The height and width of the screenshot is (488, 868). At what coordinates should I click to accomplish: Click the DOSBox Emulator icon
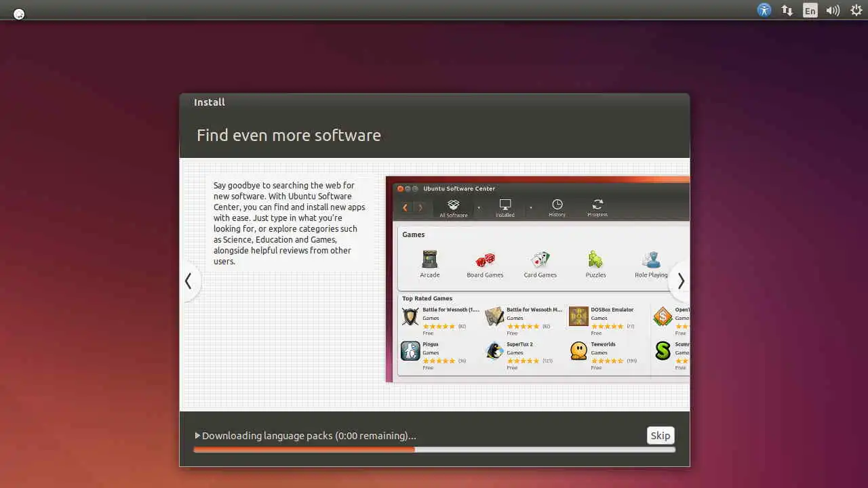tap(578, 317)
